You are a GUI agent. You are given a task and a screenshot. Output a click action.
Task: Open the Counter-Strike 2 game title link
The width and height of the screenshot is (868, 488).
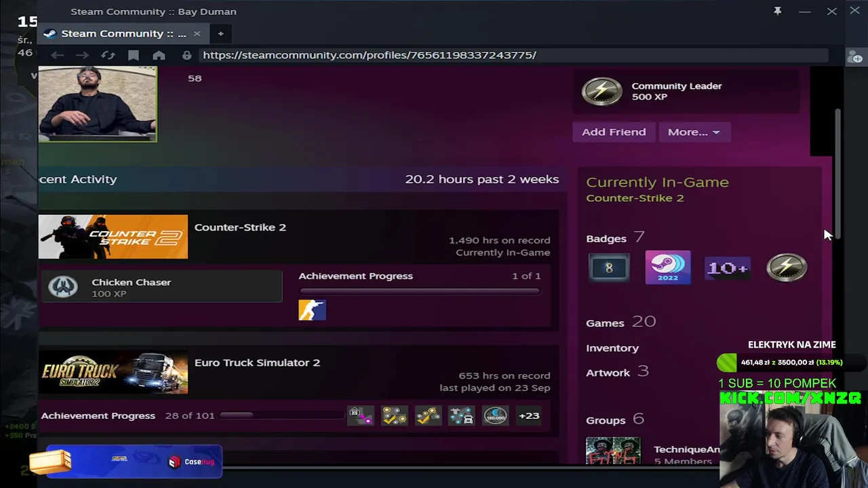click(x=240, y=227)
